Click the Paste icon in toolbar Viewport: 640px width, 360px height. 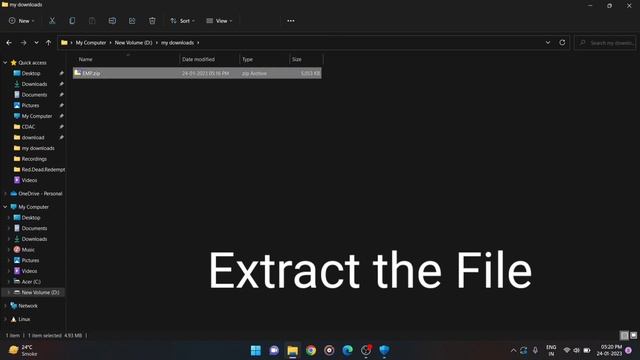click(92, 21)
